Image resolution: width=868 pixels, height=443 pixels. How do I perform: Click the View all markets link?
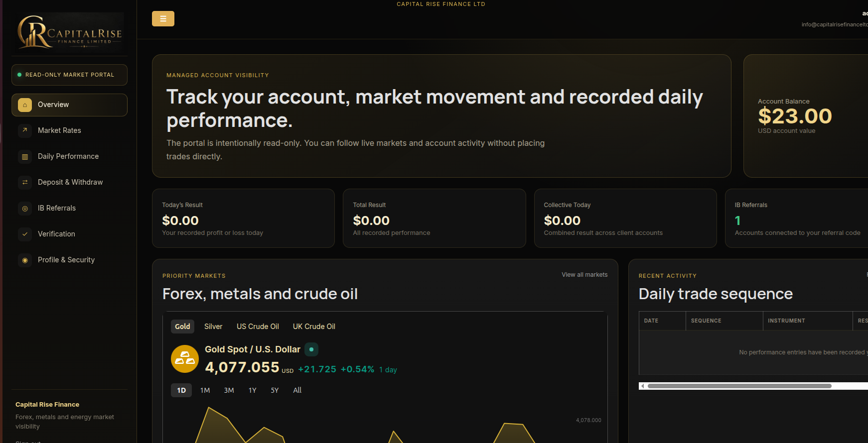tap(584, 275)
